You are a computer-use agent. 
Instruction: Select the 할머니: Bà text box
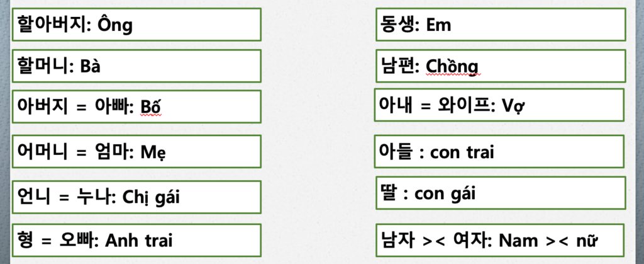click(135, 66)
